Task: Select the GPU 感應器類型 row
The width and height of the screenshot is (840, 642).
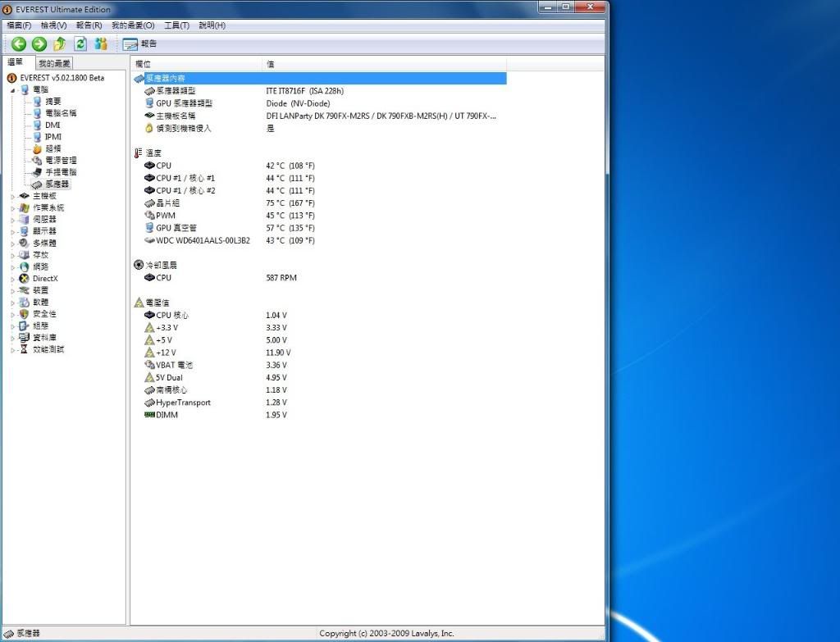Action: [x=320, y=103]
